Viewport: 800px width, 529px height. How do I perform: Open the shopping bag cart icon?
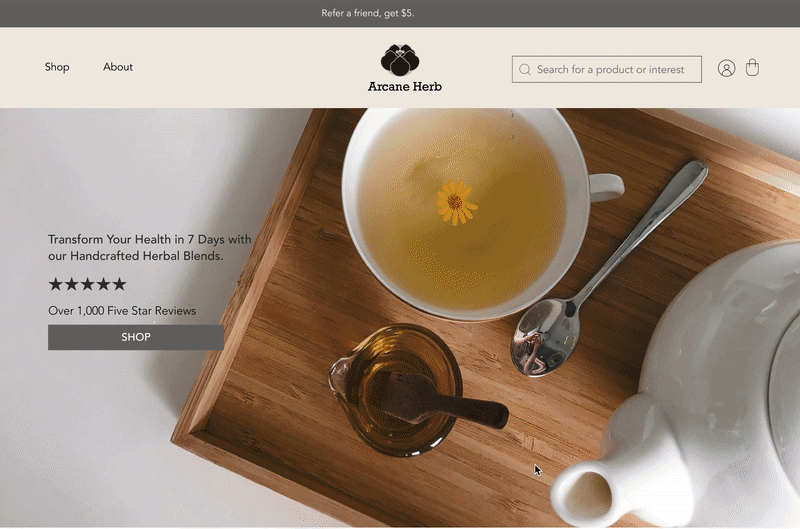(752, 67)
